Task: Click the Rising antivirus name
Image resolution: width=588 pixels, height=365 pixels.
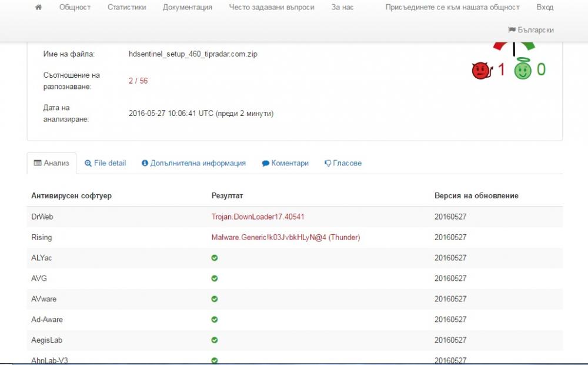Action: tap(42, 237)
